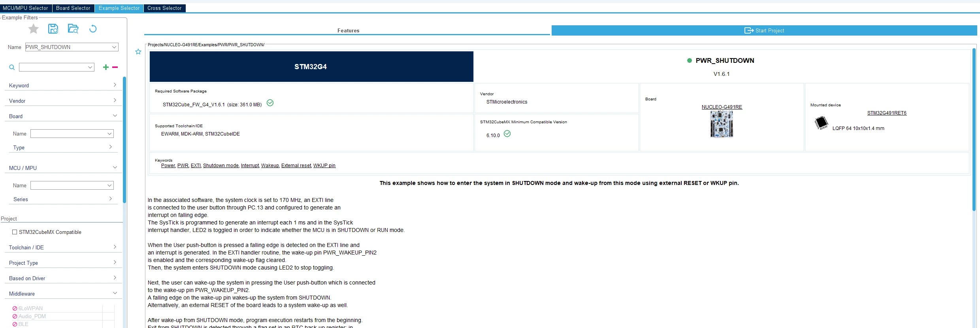Image resolution: width=980 pixels, height=328 pixels.
Task: Click the STMicroelectronics vendor text
Action: click(507, 102)
